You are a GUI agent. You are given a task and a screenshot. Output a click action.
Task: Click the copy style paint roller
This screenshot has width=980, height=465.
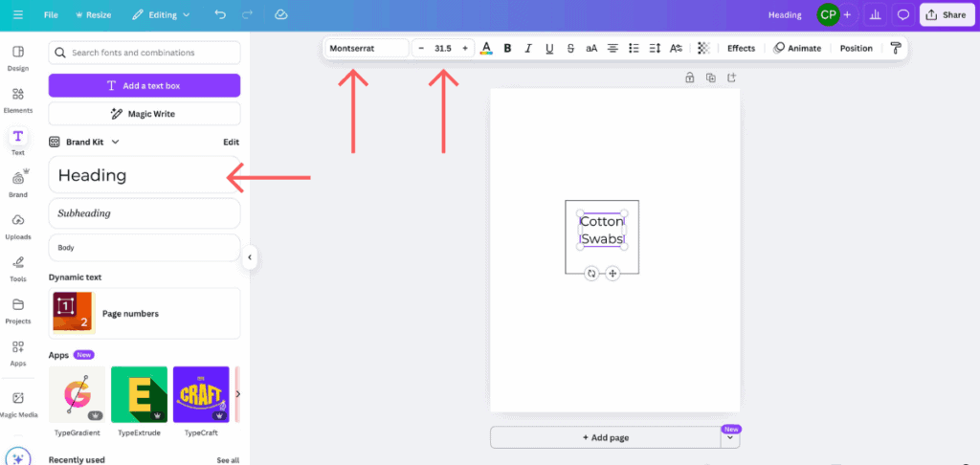coord(896,48)
